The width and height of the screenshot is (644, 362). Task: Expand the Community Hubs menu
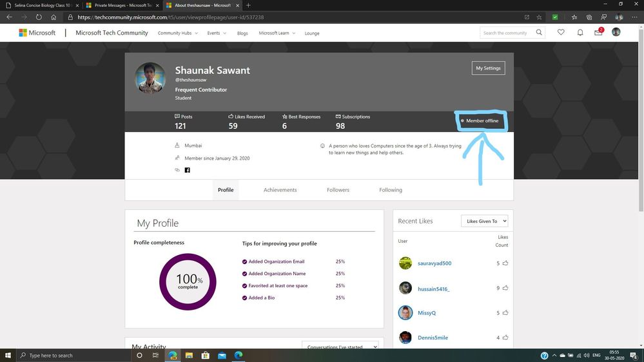(178, 33)
